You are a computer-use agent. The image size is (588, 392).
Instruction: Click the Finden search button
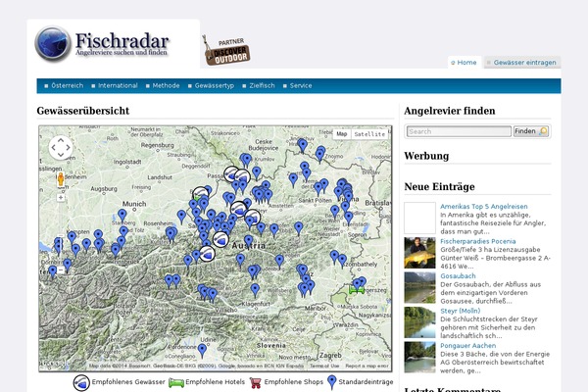[530, 131]
